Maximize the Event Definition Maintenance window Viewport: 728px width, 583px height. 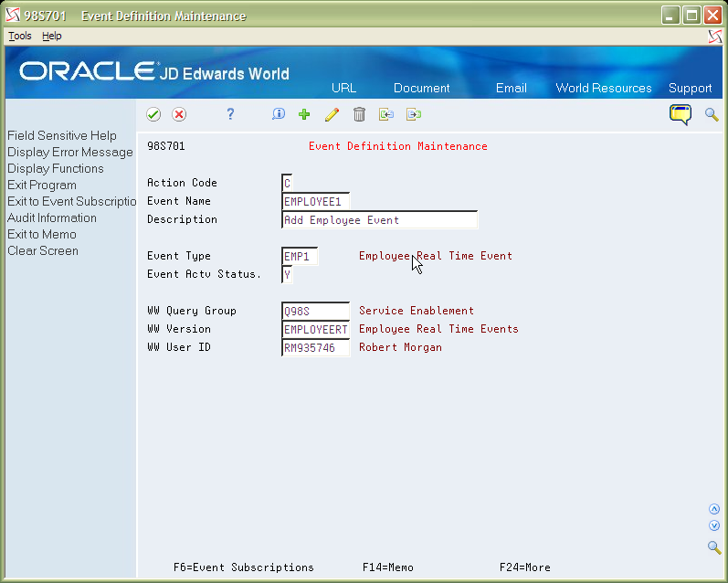pyautogui.click(x=691, y=16)
